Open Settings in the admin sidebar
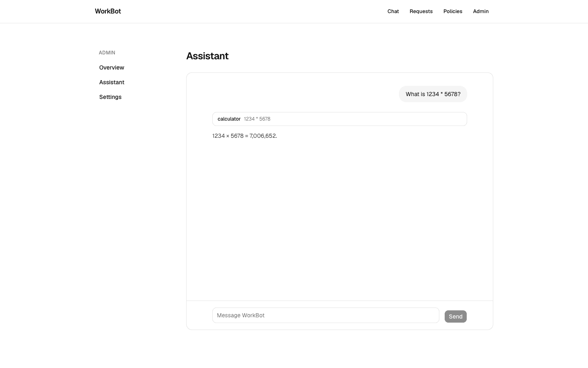This screenshot has width=588, height=368. pyautogui.click(x=110, y=97)
